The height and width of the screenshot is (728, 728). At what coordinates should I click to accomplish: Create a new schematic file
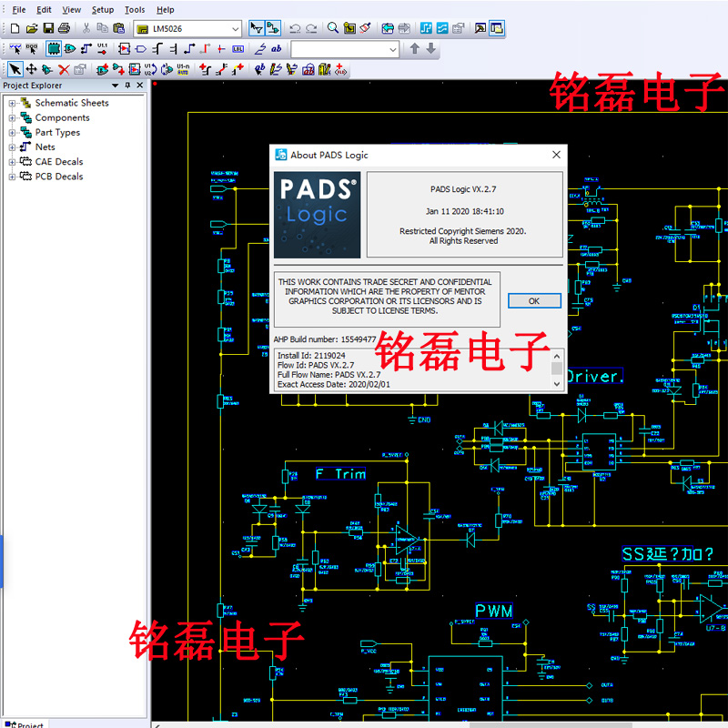click(x=15, y=29)
